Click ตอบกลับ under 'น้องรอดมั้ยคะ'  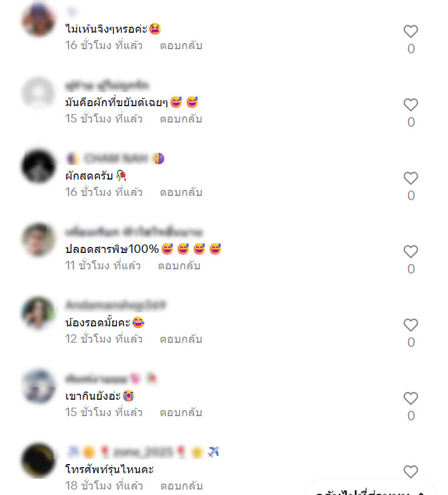click(x=181, y=339)
